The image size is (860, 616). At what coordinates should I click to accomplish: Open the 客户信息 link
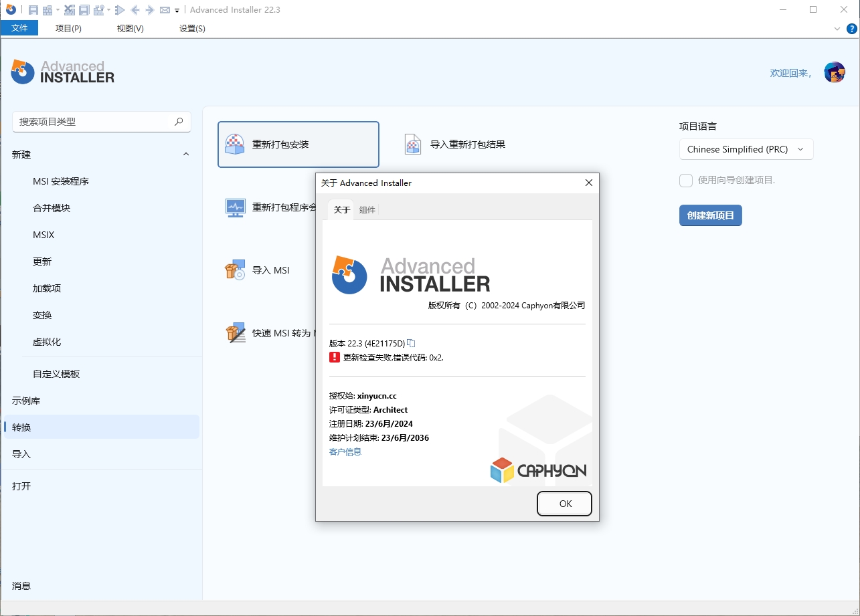pyautogui.click(x=345, y=452)
